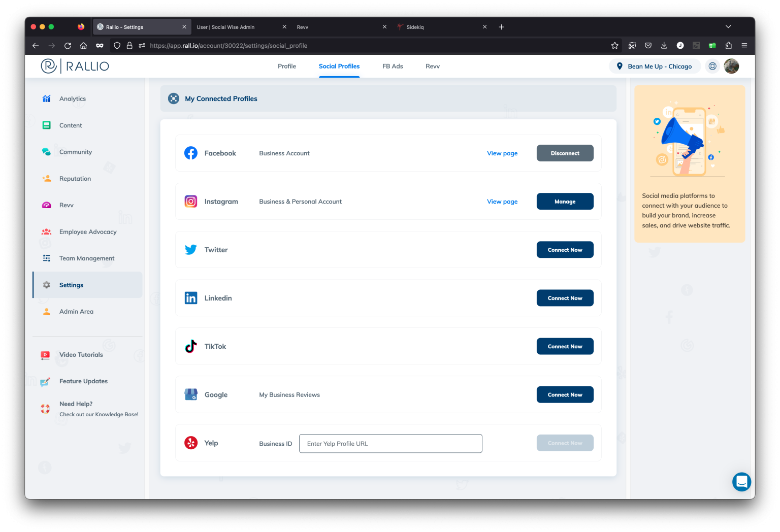Open the Firefox hamburger menu

(744, 46)
